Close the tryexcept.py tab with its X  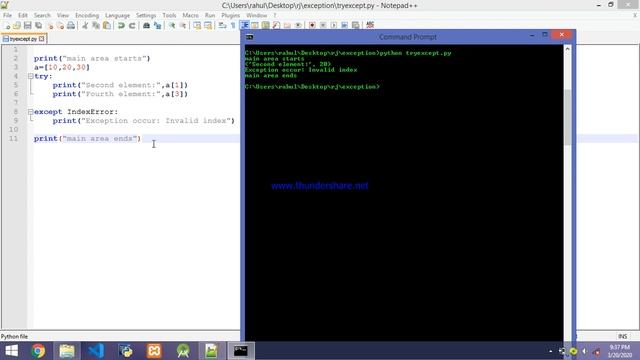tap(42, 39)
